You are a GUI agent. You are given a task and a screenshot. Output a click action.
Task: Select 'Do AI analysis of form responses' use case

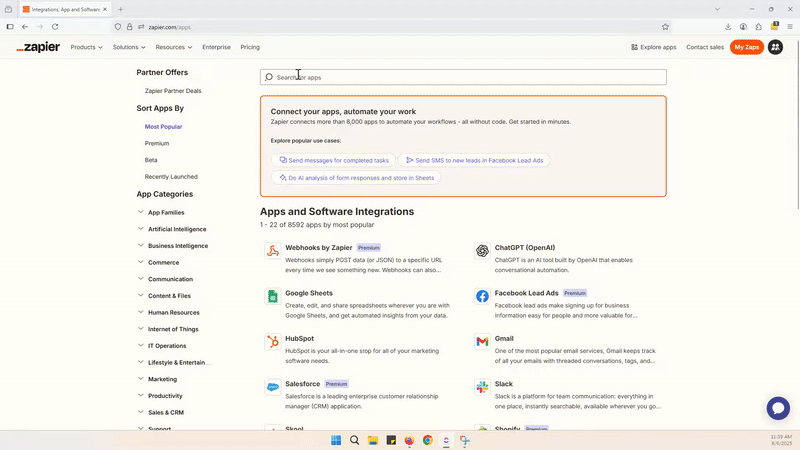pos(356,178)
